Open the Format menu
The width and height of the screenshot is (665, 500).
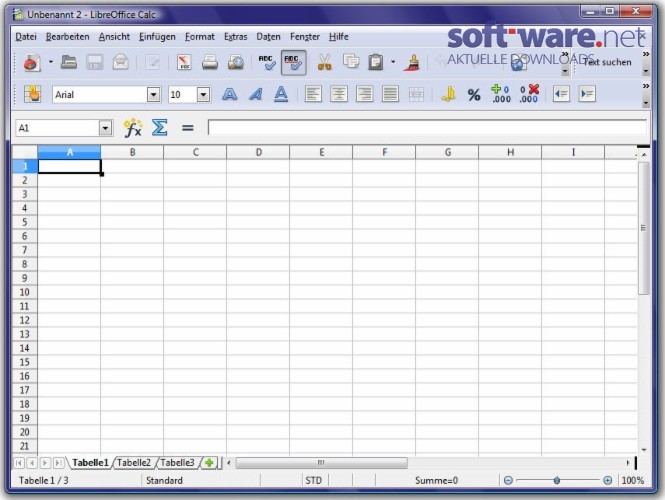click(x=199, y=36)
